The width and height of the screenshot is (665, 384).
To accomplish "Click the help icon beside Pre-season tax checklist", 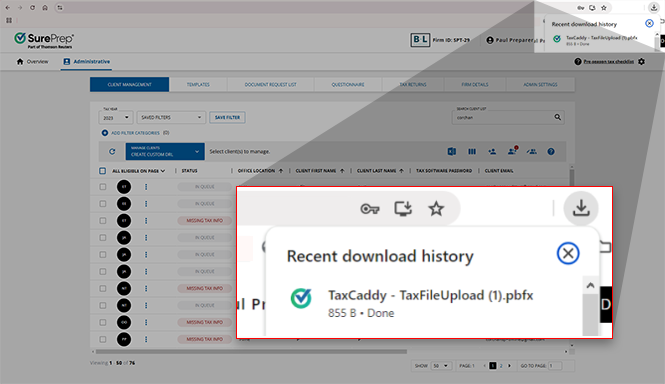I will [x=578, y=62].
